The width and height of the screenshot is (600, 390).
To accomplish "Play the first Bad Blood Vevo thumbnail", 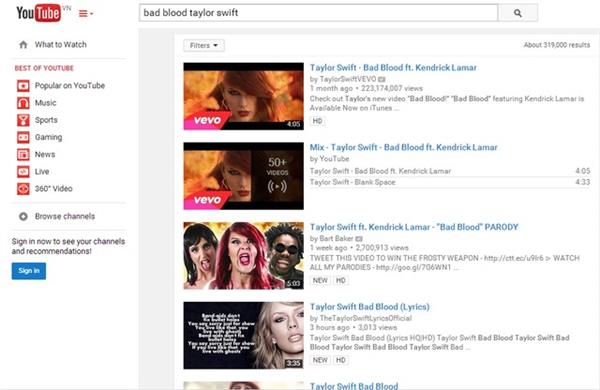I will 243,96.
